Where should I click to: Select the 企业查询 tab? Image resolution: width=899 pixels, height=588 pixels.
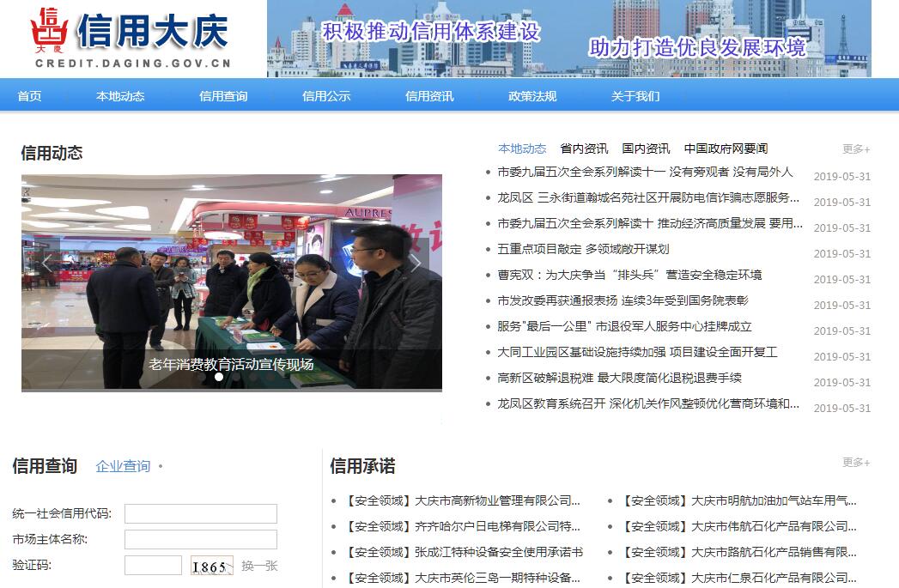click(x=123, y=466)
